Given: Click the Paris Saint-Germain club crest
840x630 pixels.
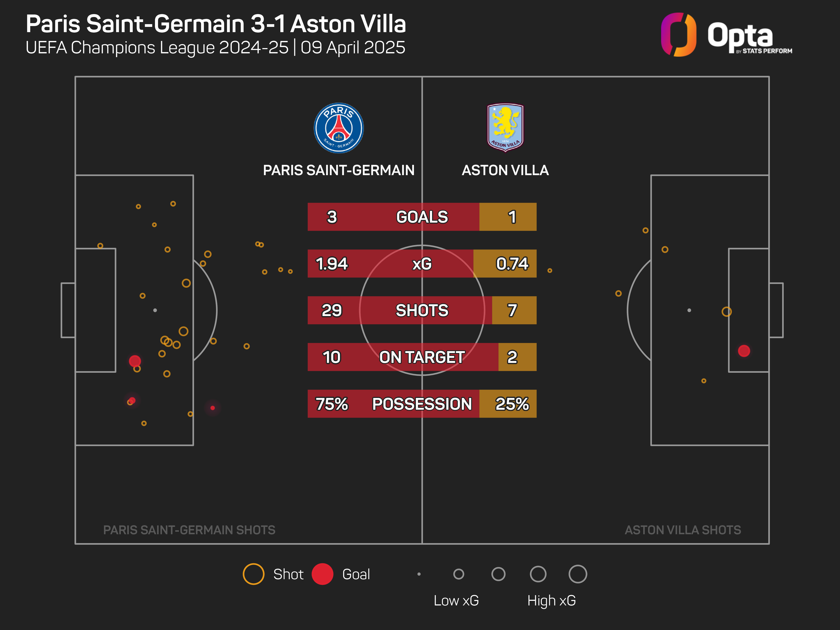Looking at the screenshot, I should point(338,128).
